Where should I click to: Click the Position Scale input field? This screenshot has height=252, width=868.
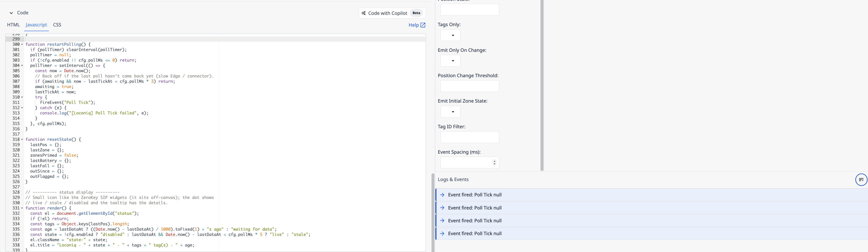(x=470, y=9)
